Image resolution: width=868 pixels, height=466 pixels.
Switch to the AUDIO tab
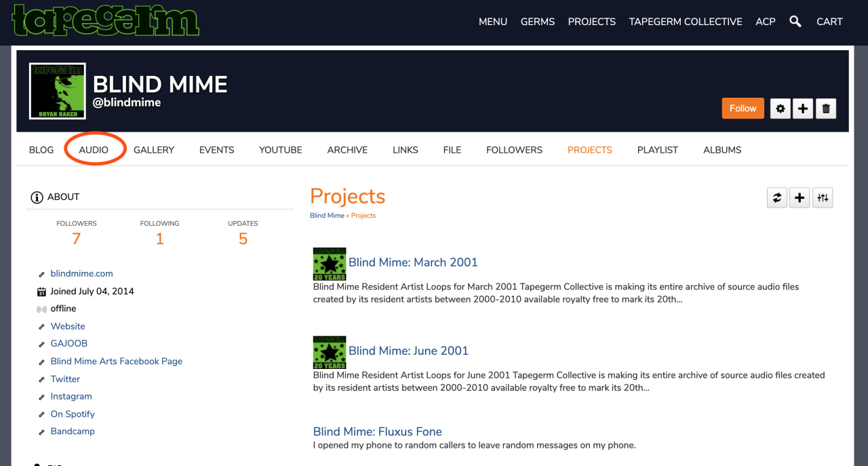[x=94, y=150]
